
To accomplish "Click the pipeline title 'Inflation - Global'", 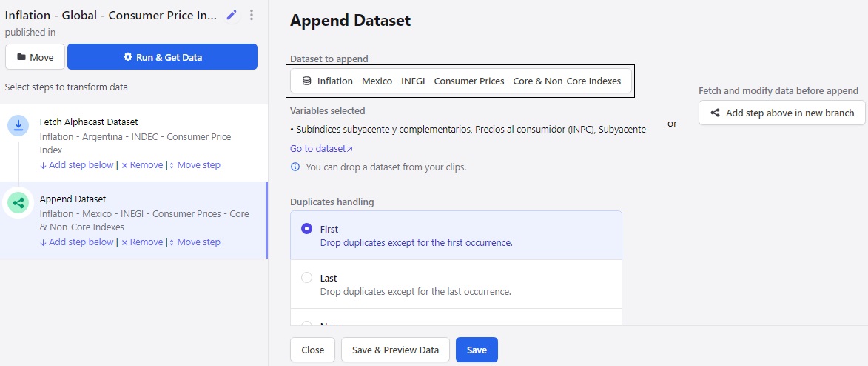I will point(111,15).
